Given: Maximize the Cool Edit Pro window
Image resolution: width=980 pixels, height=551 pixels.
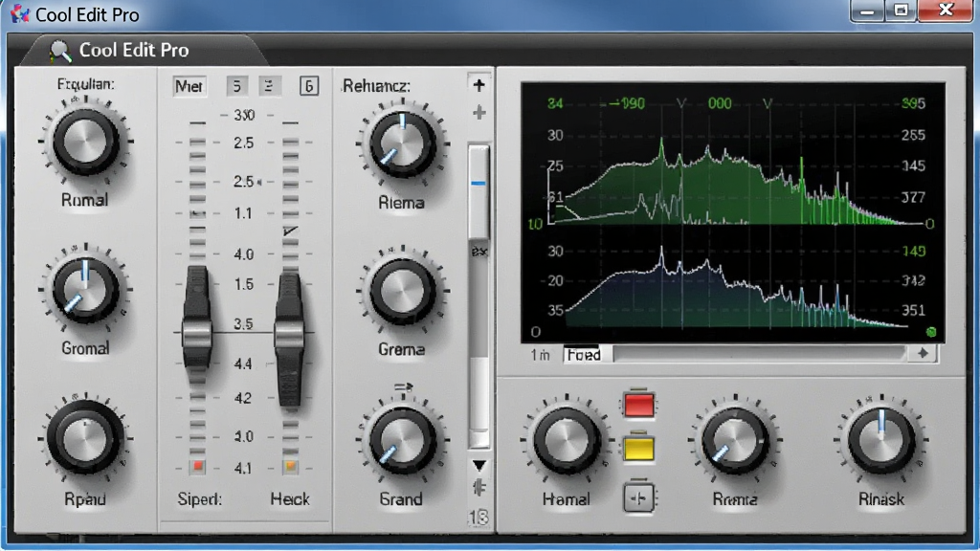Looking at the screenshot, I should coord(901,11).
